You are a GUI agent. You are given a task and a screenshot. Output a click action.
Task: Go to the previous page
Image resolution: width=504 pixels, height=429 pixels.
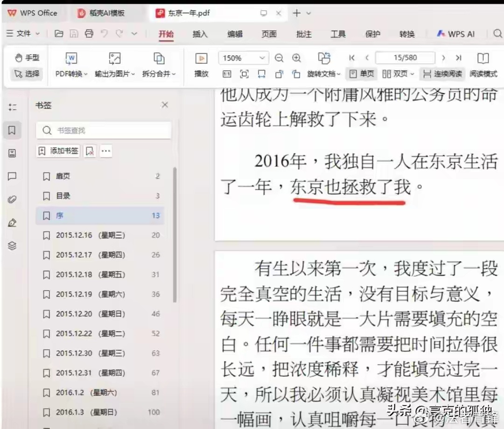pos(367,58)
